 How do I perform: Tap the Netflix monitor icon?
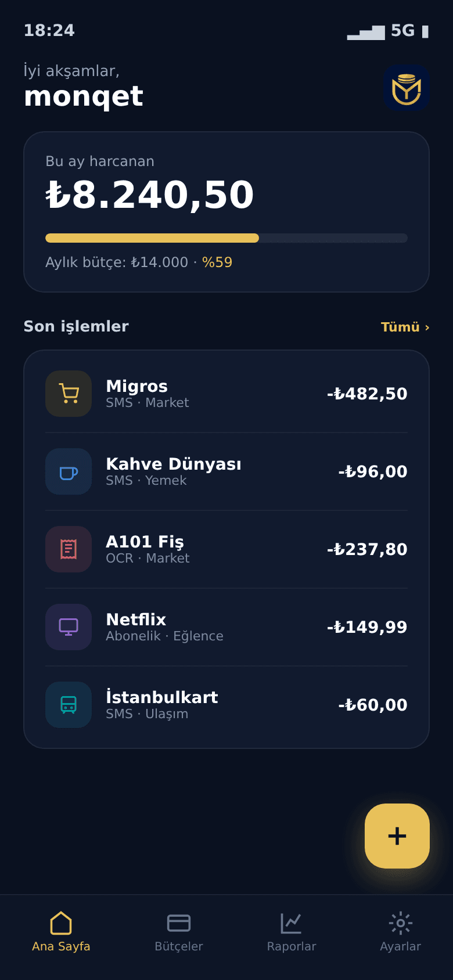pos(69,627)
